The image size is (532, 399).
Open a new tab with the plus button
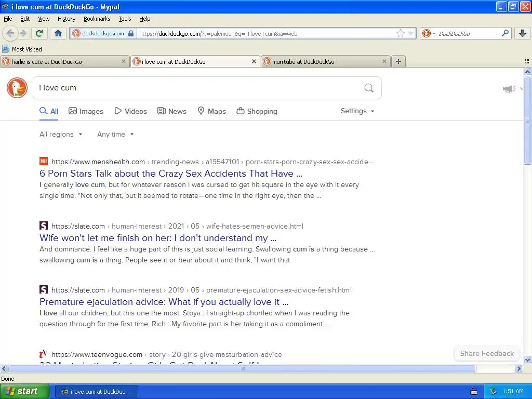[398, 61]
